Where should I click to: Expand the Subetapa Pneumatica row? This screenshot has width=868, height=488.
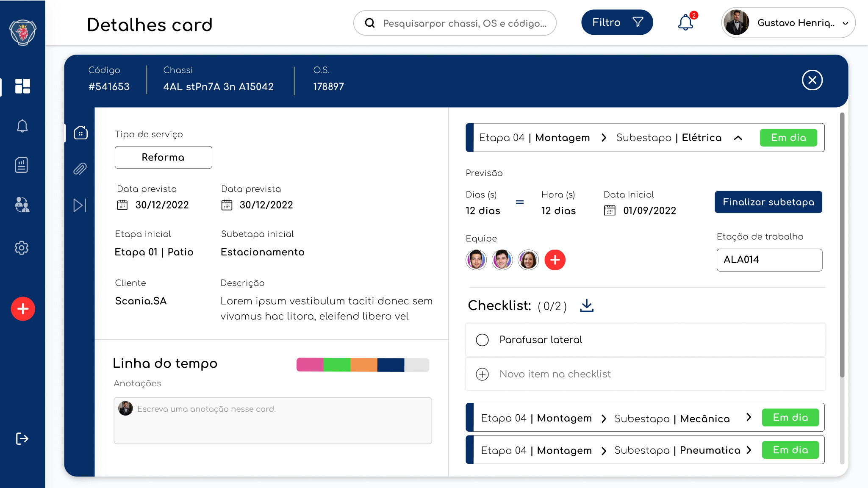(749, 450)
